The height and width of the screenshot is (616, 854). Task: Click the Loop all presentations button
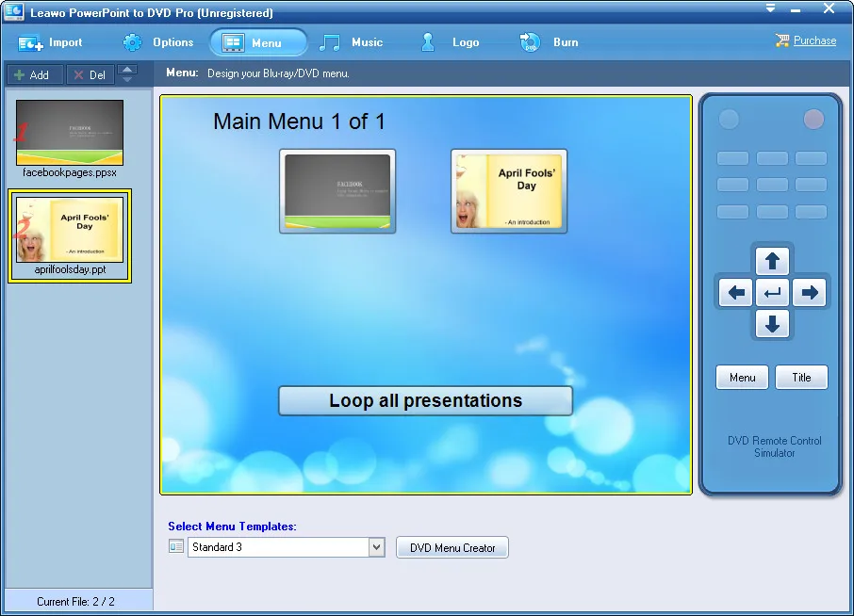click(425, 401)
